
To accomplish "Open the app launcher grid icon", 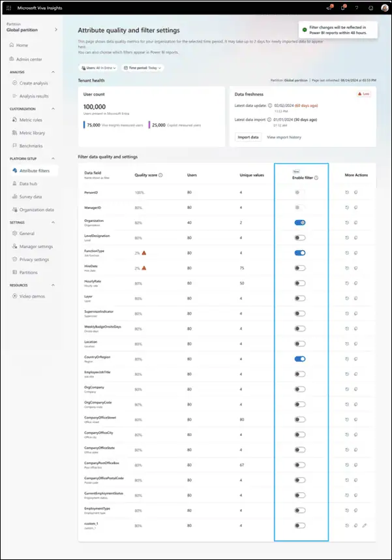I will pos(8,8).
